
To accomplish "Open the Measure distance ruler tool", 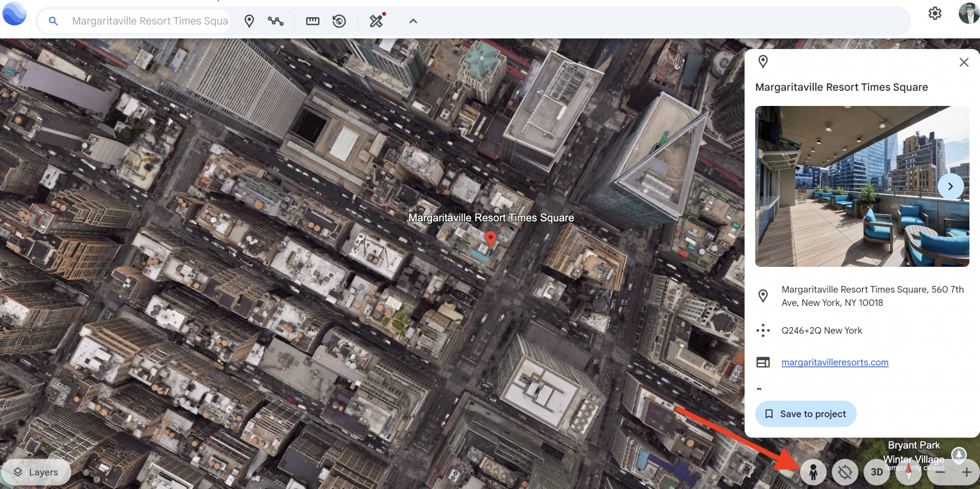I will 312,21.
